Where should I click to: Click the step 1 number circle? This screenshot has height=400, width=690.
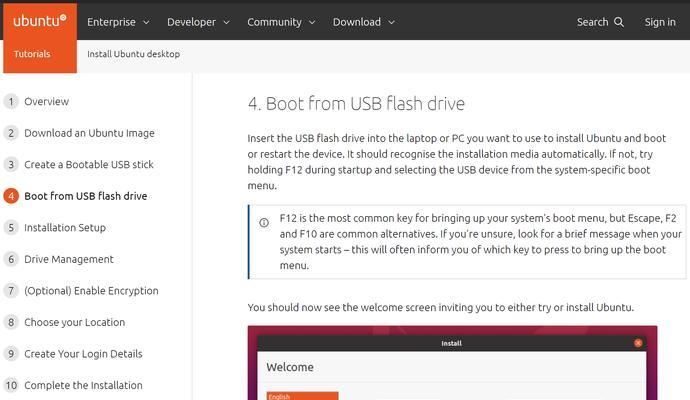[11, 102]
